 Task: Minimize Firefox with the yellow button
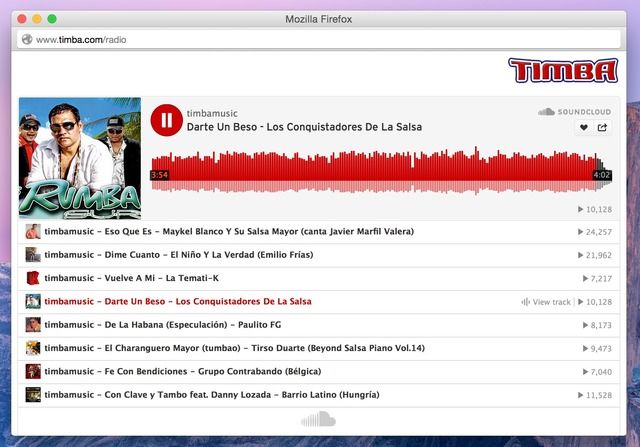click(37, 19)
